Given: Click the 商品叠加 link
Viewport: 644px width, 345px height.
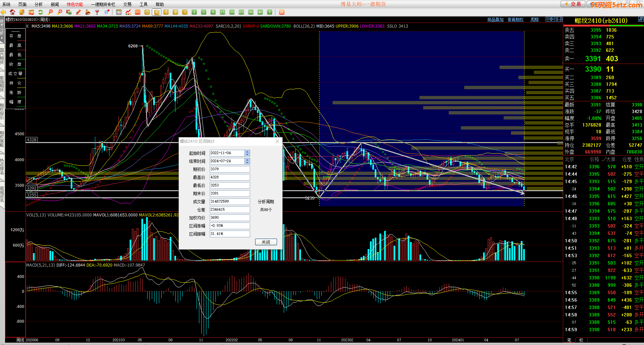Looking at the screenshot, I should [495, 20].
